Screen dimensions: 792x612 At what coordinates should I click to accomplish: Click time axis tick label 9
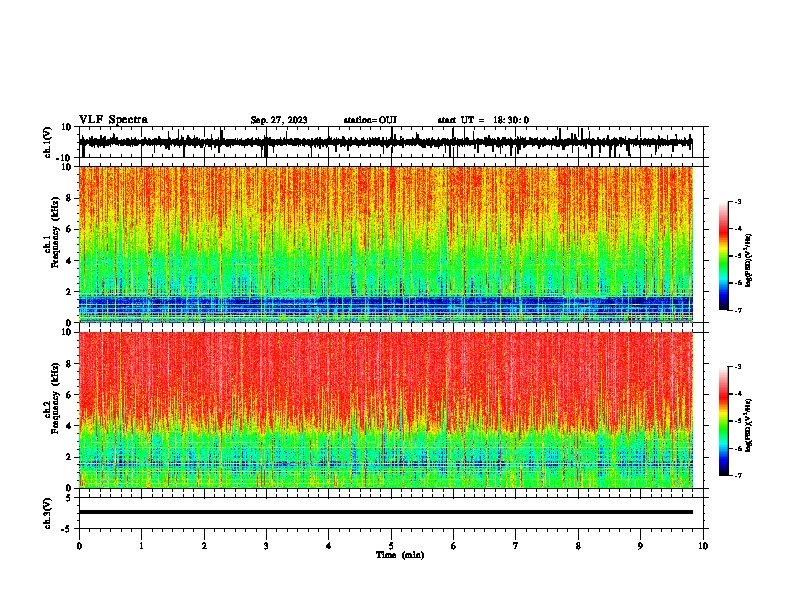(x=640, y=546)
